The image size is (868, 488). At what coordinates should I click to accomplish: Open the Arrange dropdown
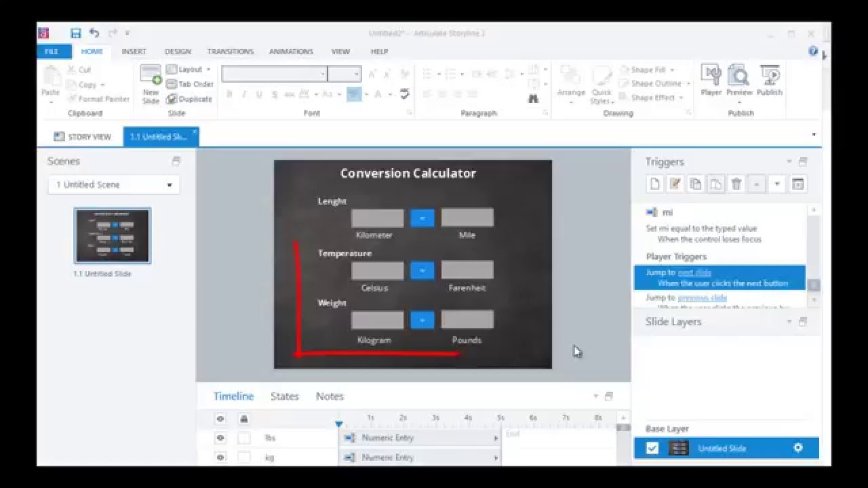click(571, 85)
